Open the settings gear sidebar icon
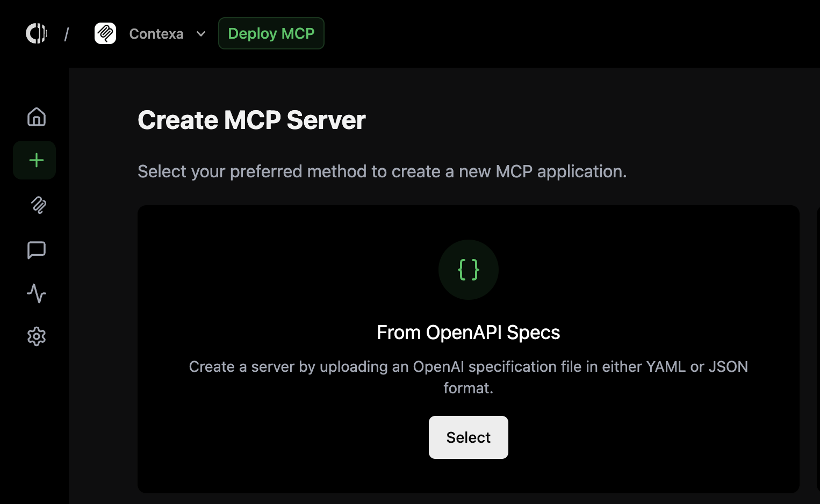This screenshot has width=820, height=504. click(37, 337)
